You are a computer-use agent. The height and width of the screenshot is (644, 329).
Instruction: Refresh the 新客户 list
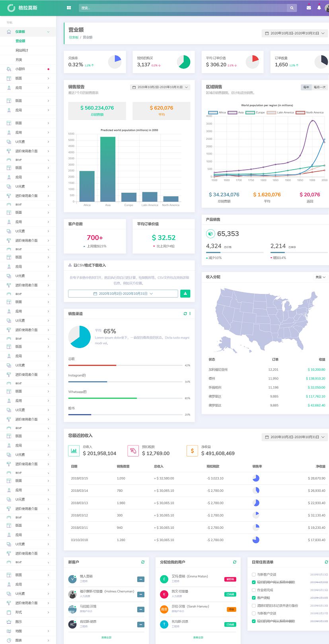point(143,562)
